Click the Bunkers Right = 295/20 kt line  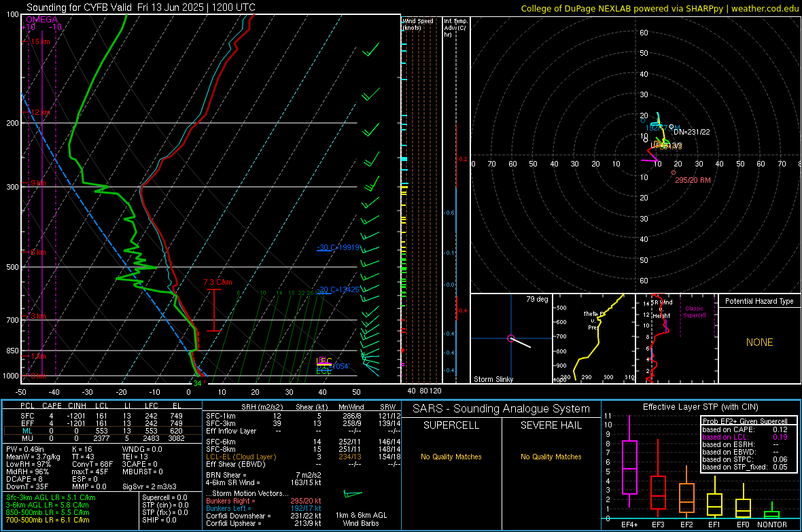(264, 501)
